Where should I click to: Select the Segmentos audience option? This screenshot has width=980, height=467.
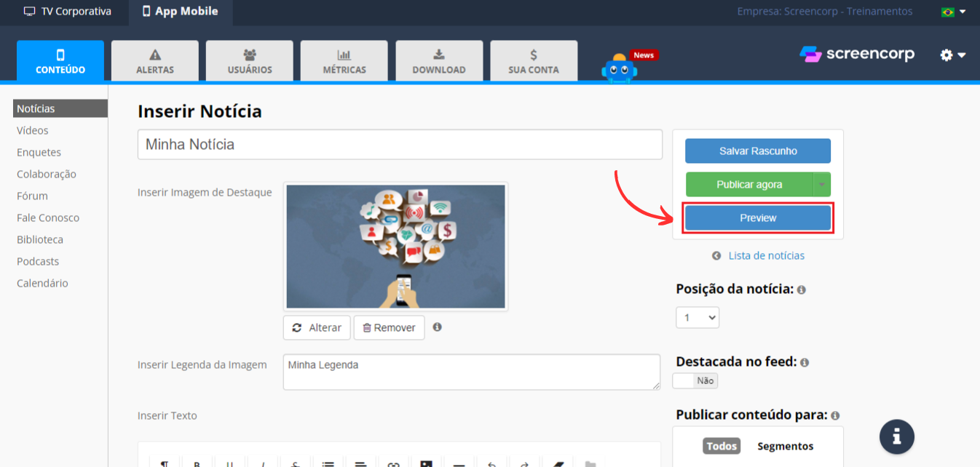pyautogui.click(x=785, y=446)
